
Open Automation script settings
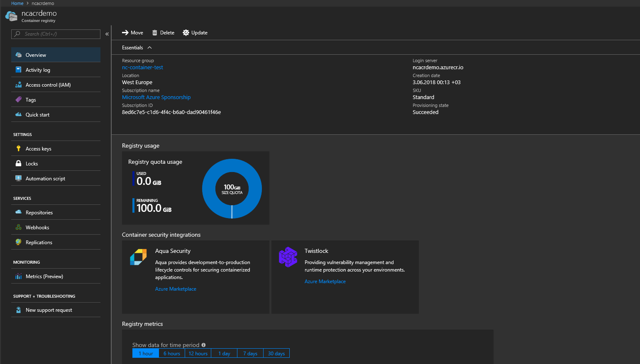(x=56, y=178)
